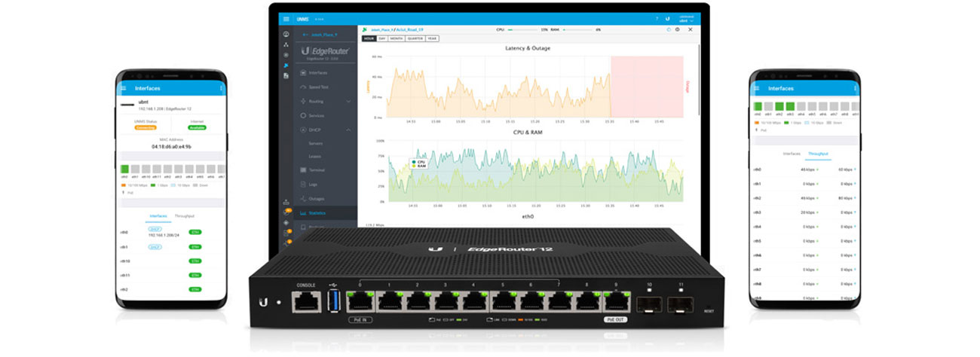Toggle the RAM series in the chart legend

click(418, 165)
